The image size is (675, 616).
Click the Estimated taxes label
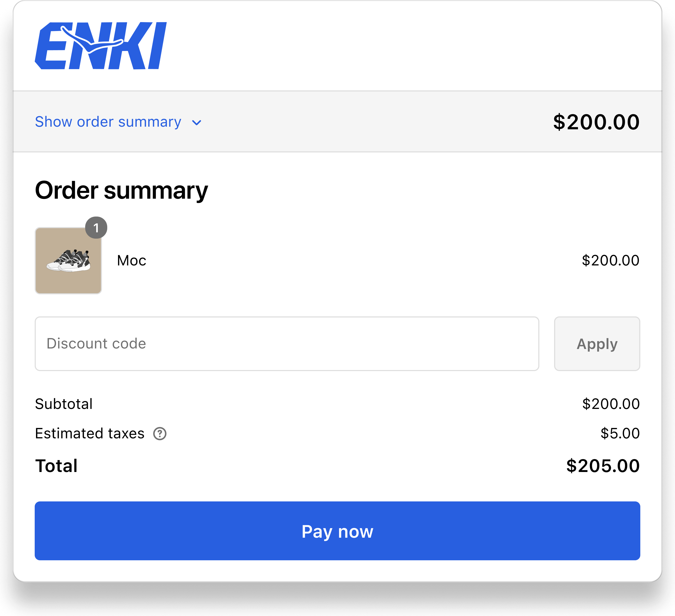click(x=90, y=433)
